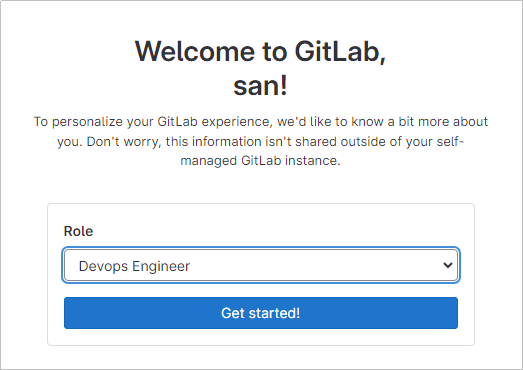Screen dimensions: 523x370
Task: Click the word Welcome in the heading
Action: click(194, 51)
